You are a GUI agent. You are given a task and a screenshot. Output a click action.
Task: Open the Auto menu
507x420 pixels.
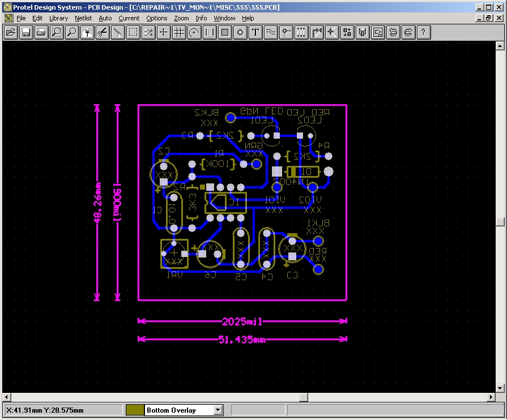[x=105, y=18]
